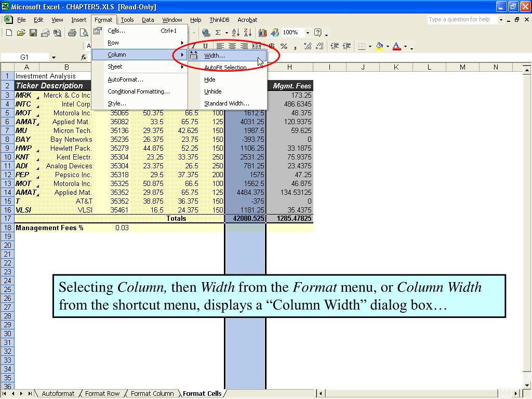Apply Comma Style from the toolbar

tap(296, 46)
